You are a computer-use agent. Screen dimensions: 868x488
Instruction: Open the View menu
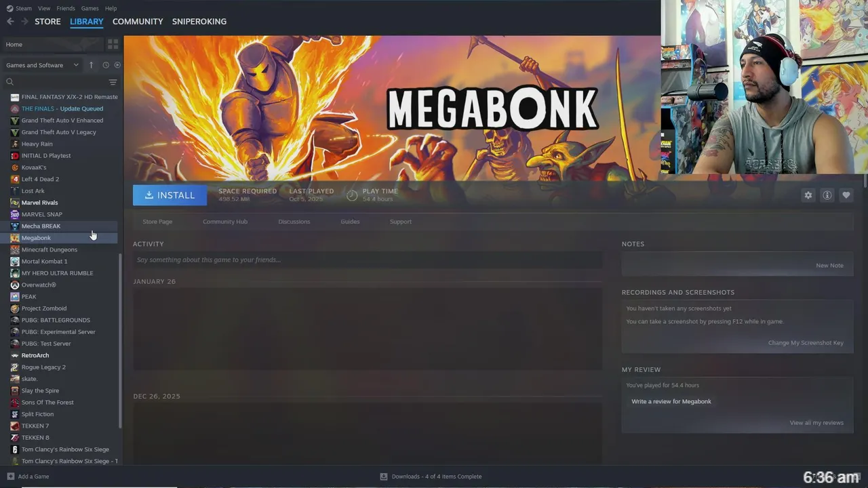[x=44, y=8]
